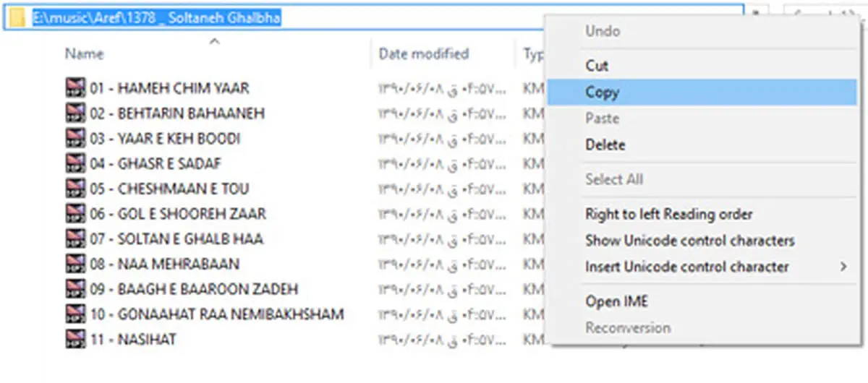Select the 04 - GHASR E SADAF file icon
This screenshot has height=383, width=868.
(x=75, y=163)
